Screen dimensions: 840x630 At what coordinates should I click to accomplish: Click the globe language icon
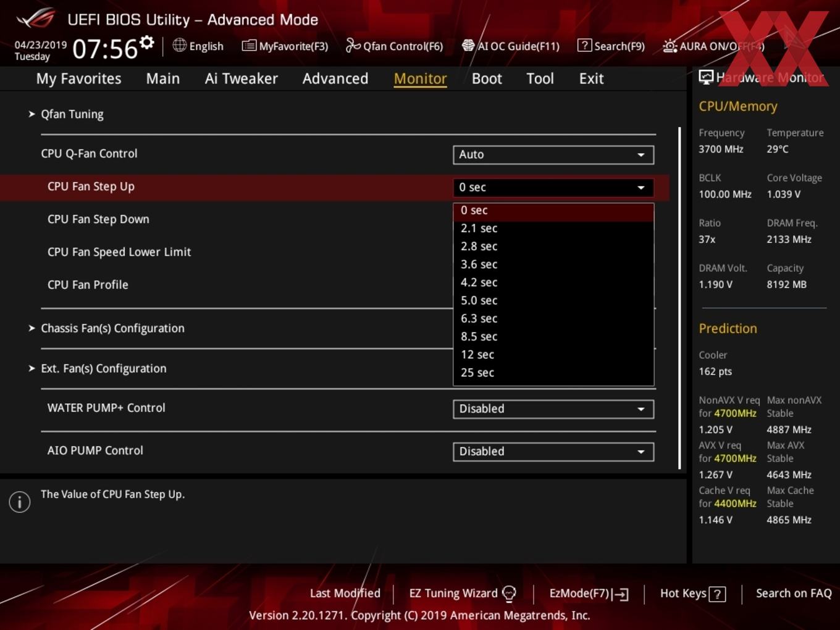pyautogui.click(x=179, y=45)
